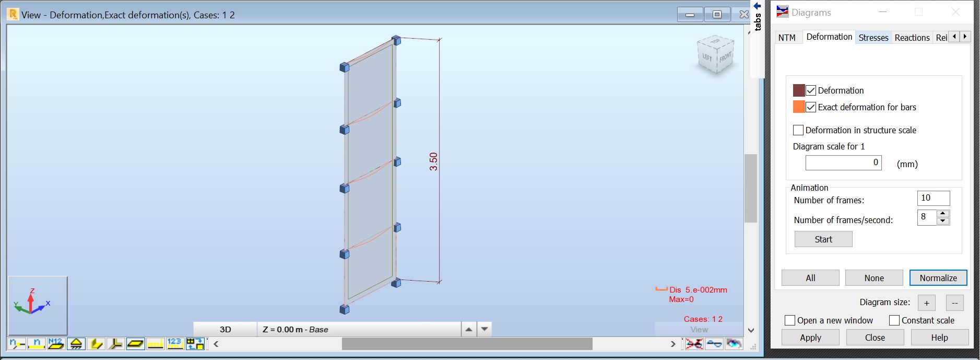980x360 pixels.
Task: Click the Normalize button
Action: point(938,278)
